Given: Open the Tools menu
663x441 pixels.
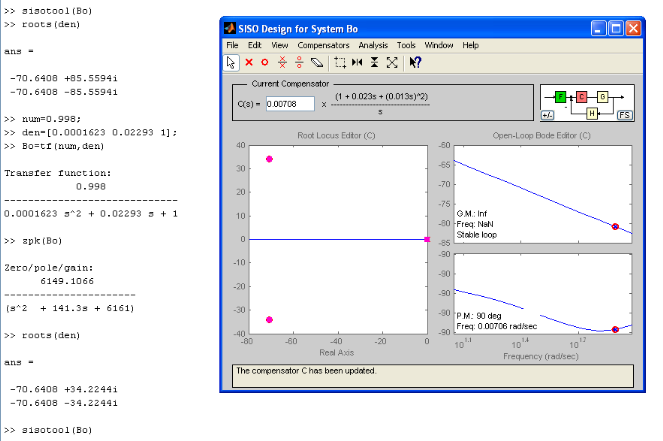Looking at the screenshot, I should pyautogui.click(x=406, y=45).
